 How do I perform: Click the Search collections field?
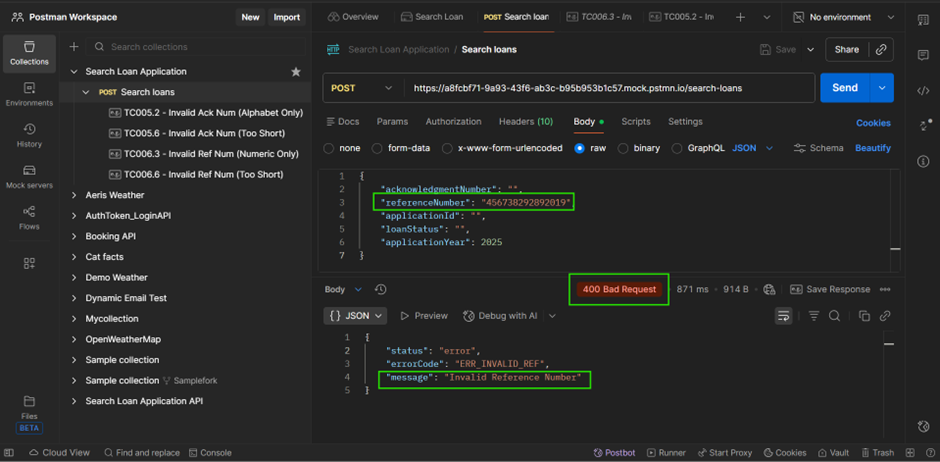[x=196, y=47]
